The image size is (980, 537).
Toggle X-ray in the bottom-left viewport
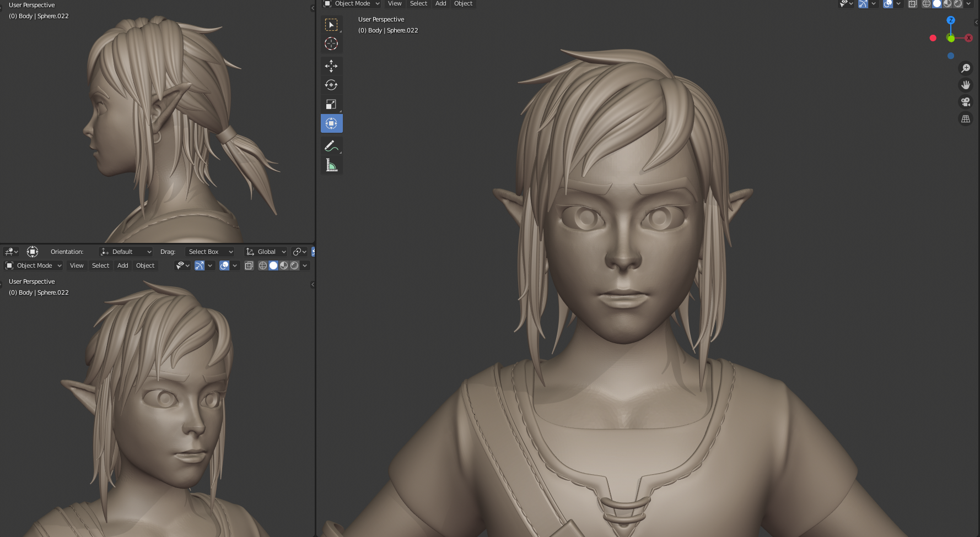[249, 265]
